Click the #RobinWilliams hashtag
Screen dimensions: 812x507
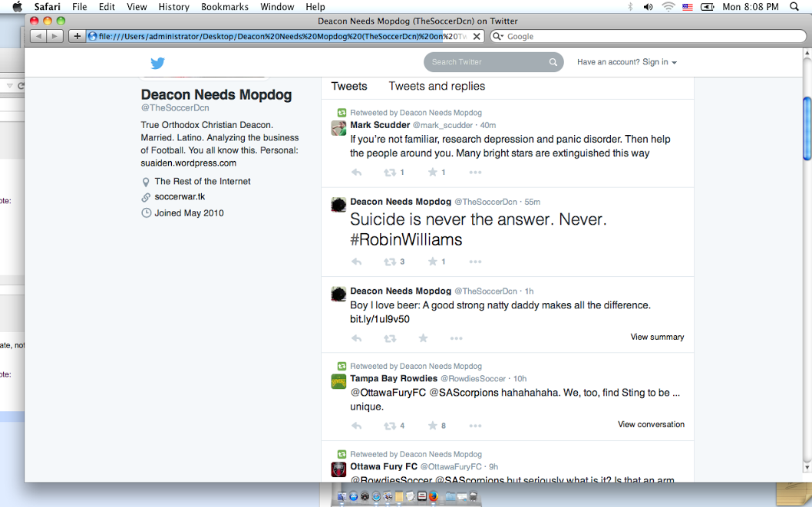(x=406, y=239)
